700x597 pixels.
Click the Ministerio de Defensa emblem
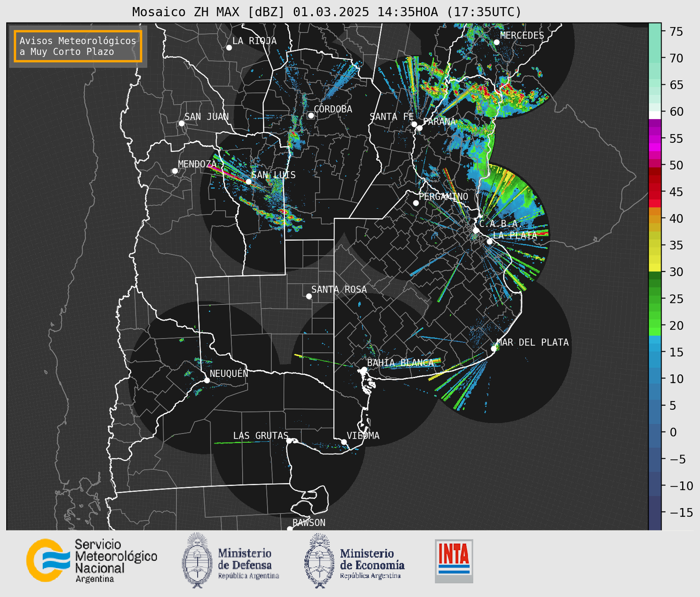(x=197, y=560)
